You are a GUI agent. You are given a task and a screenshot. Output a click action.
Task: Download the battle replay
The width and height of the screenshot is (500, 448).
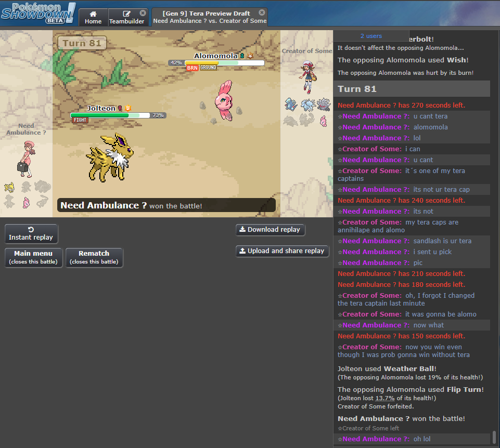(270, 229)
